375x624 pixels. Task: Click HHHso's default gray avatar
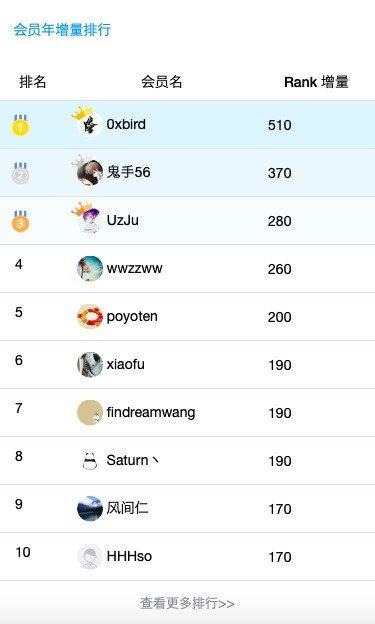(x=90, y=557)
